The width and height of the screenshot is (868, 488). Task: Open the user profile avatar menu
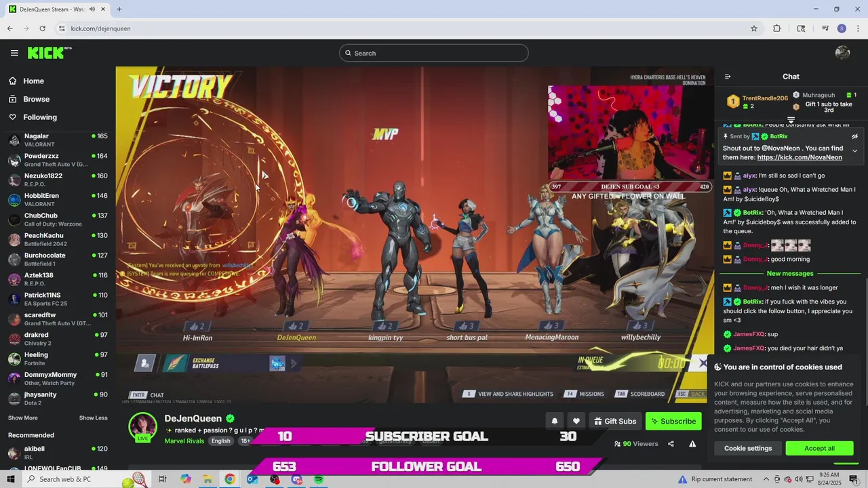click(x=843, y=53)
